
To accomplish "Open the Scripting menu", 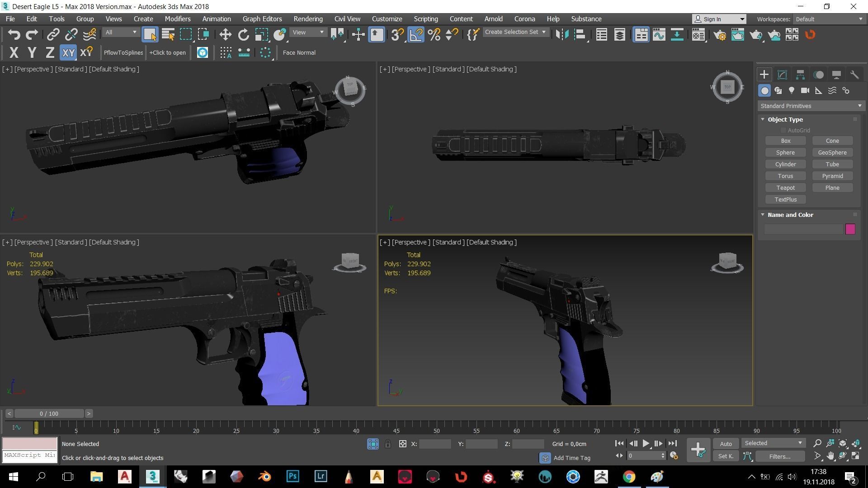I will click(x=425, y=19).
